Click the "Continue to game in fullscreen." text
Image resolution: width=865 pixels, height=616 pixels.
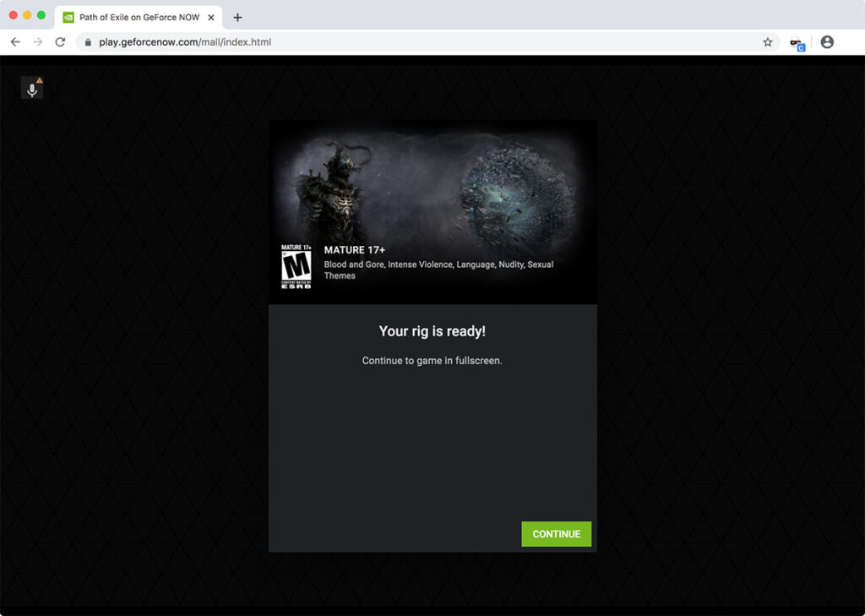tap(432, 361)
